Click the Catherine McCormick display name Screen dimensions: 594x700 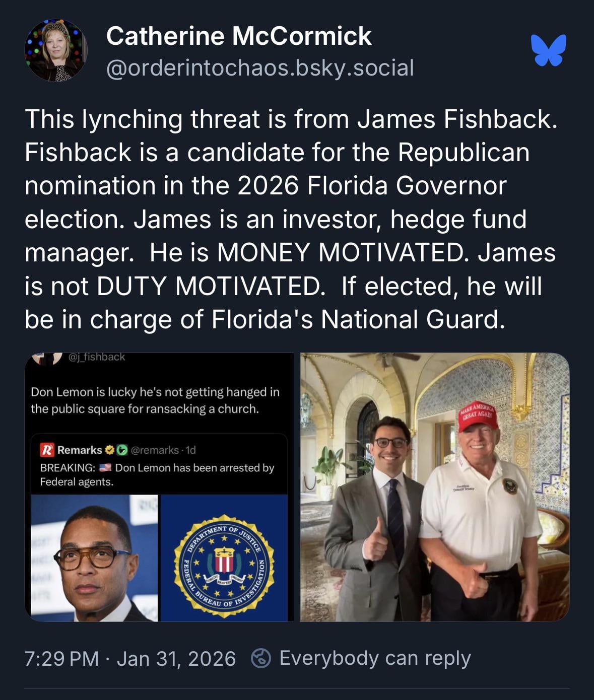coord(239,36)
